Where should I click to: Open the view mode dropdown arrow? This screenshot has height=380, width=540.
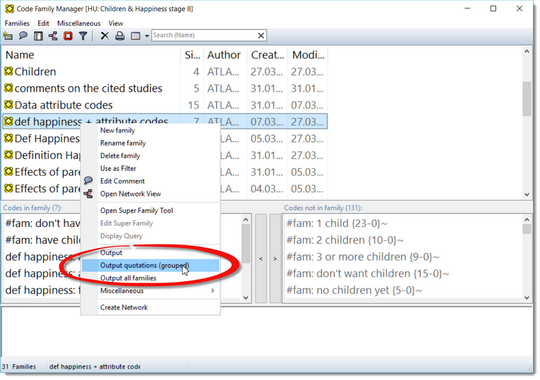[x=147, y=36]
